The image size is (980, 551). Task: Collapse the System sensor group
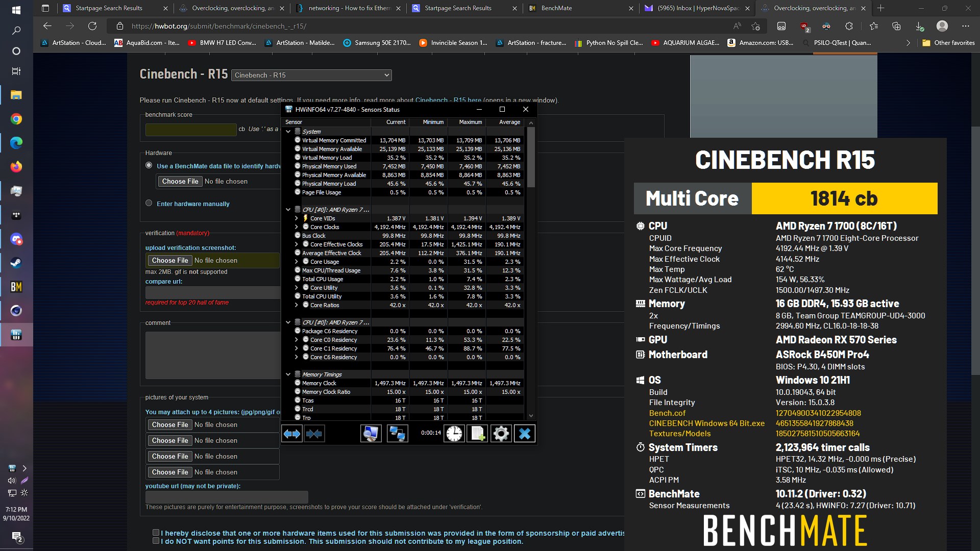click(x=288, y=132)
